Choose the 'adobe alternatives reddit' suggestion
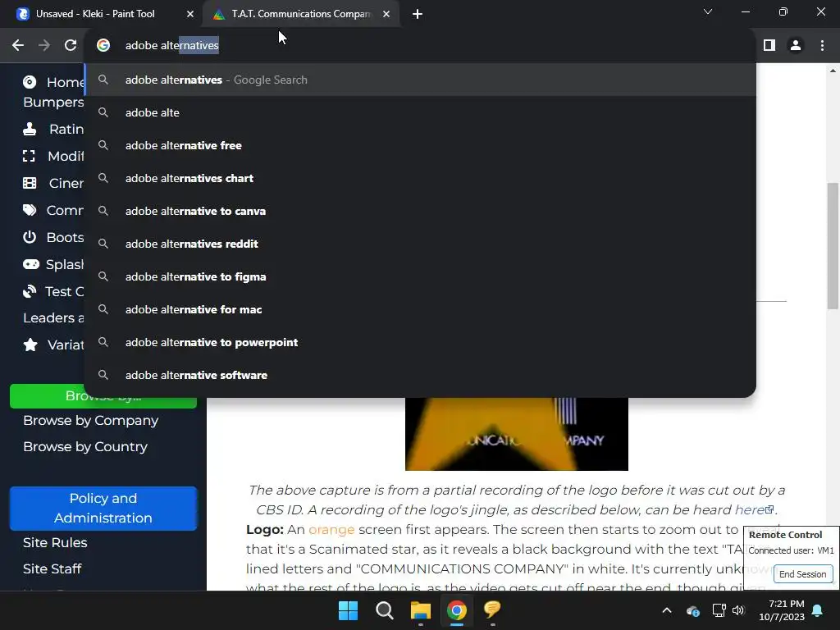 point(421,244)
